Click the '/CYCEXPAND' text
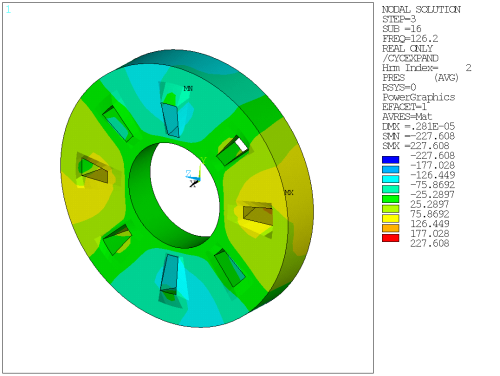The image size is (500, 376). 410,58
